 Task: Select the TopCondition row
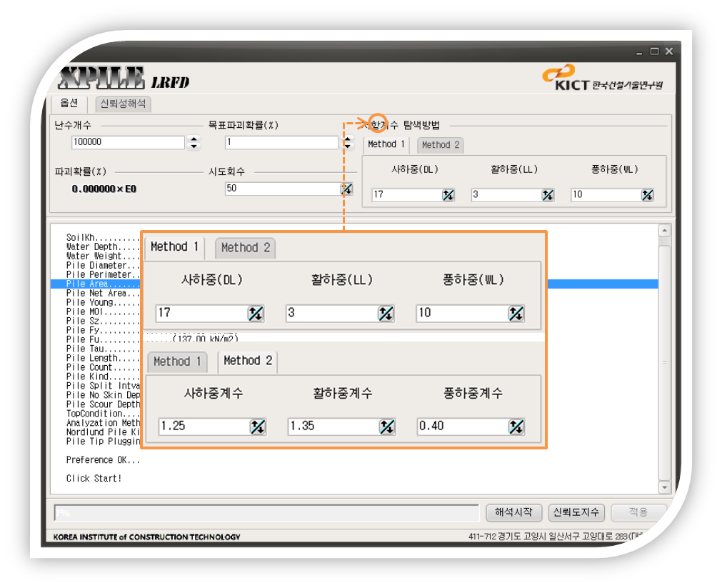tap(102, 414)
